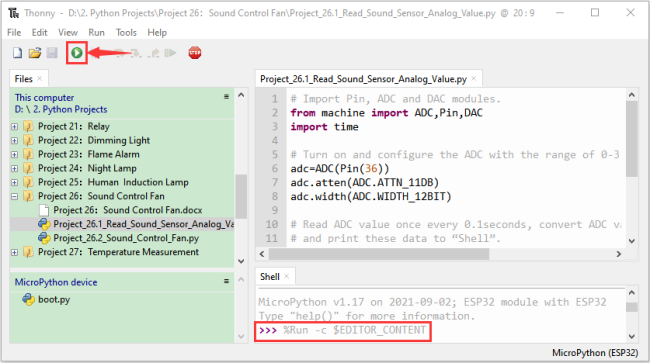Open the Run menu
This screenshot has width=650, height=364.
pyautogui.click(x=96, y=32)
